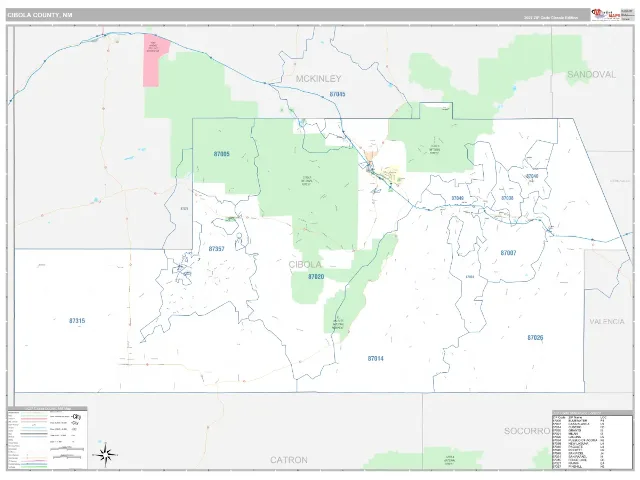Click ZIP code label 87007
The image size is (640, 480).
(x=509, y=253)
